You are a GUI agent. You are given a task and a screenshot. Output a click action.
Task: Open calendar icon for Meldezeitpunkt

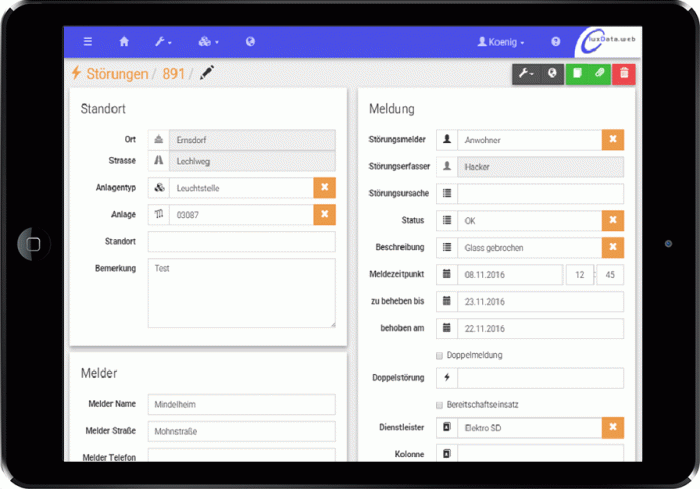tap(447, 275)
